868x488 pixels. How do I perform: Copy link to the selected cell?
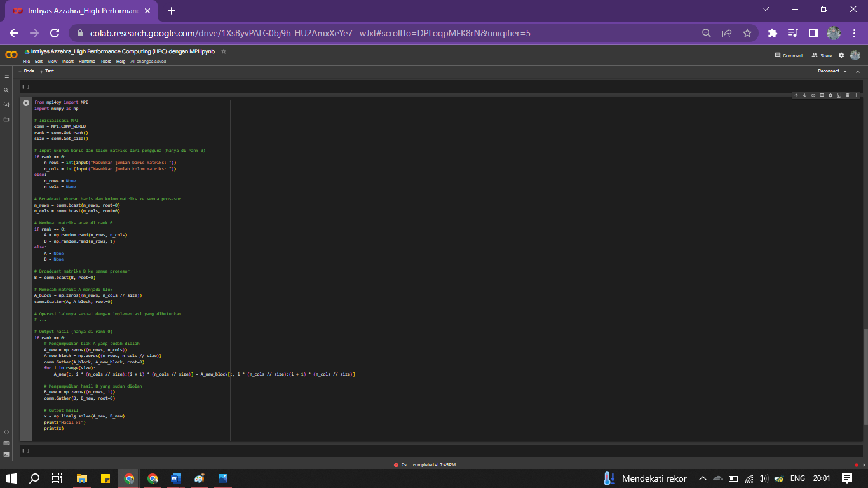click(x=813, y=95)
